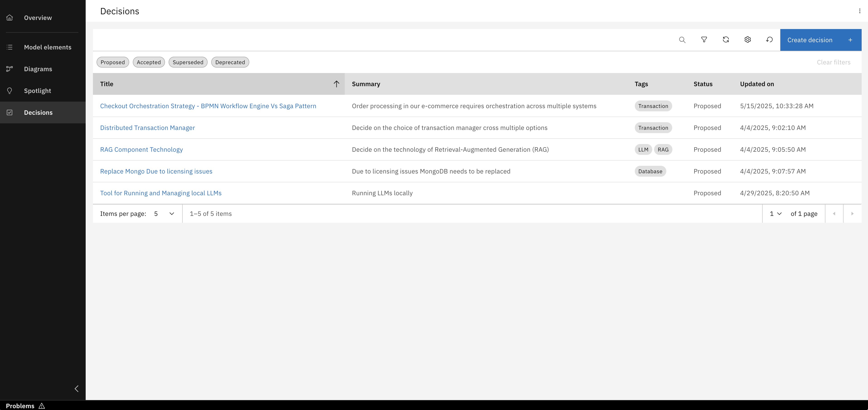Screen dimensions: 868x410
Task: Collapse the sidebar with the chevron
Action: pos(77,389)
